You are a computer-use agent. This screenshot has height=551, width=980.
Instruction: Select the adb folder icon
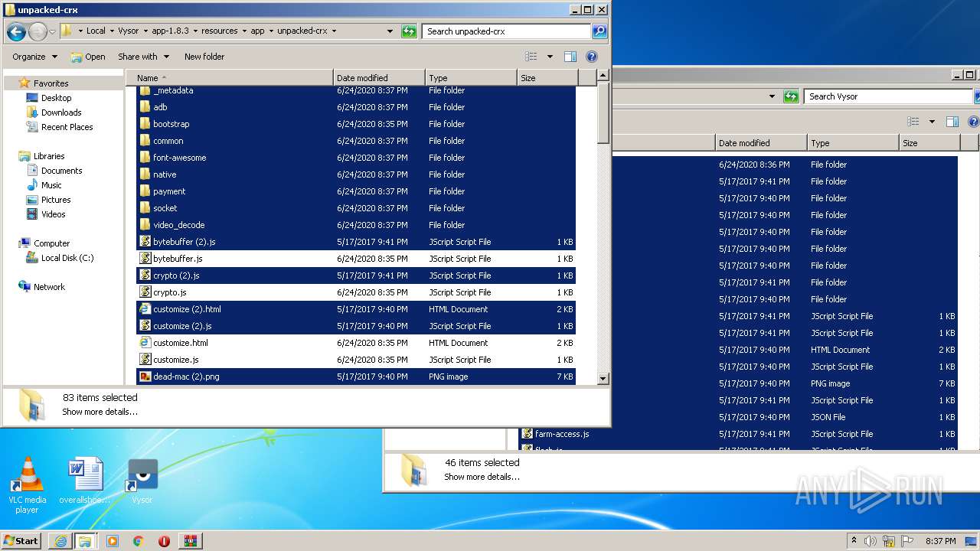click(145, 107)
